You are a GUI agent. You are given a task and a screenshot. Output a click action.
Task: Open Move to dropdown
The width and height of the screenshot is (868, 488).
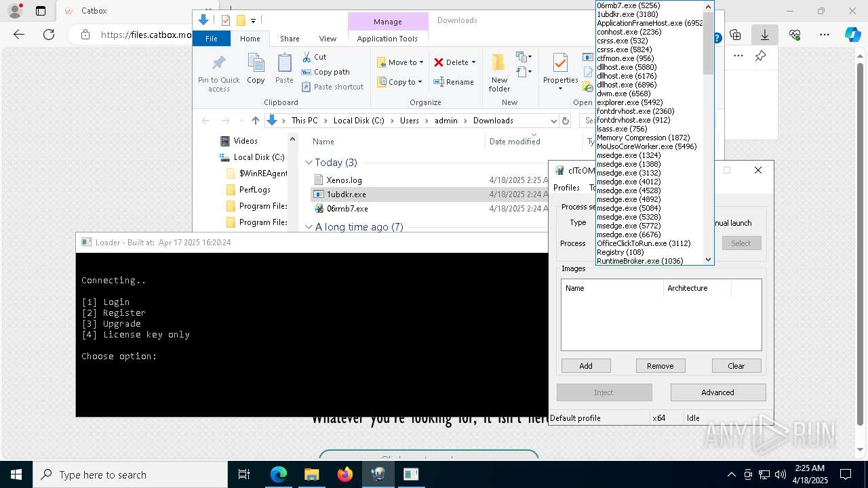pyautogui.click(x=400, y=62)
